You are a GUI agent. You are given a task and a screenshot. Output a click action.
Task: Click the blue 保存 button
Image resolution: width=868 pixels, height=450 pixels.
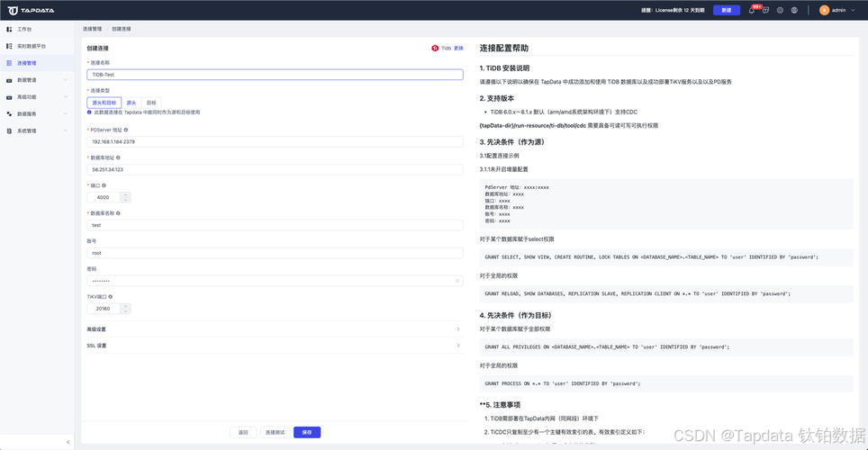tap(307, 432)
